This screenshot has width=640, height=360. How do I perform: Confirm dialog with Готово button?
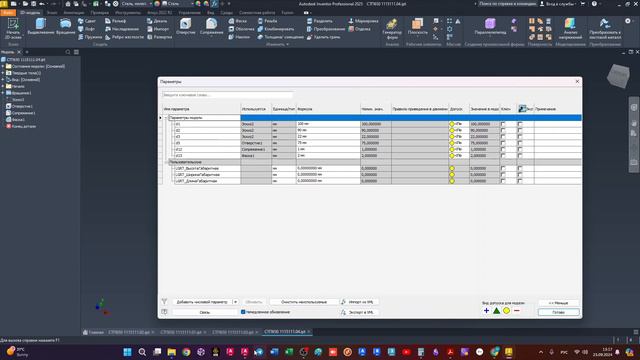coord(558,312)
